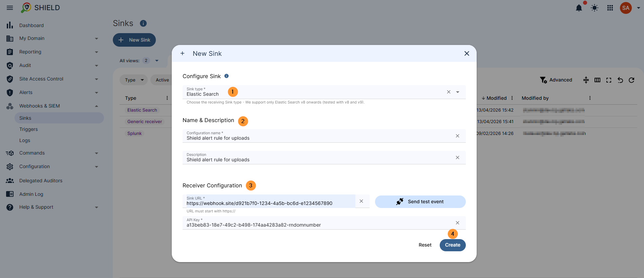Select the Elastic Search table row tag
This screenshot has height=278, width=644.
tap(142, 110)
